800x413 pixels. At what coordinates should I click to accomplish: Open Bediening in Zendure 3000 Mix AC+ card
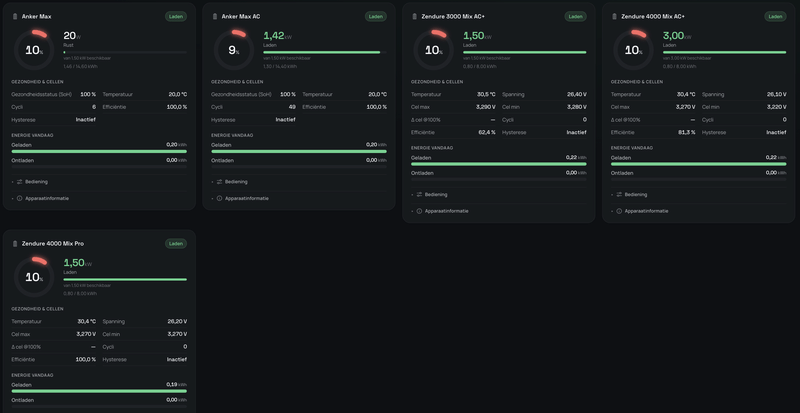[x=498, y=195]
